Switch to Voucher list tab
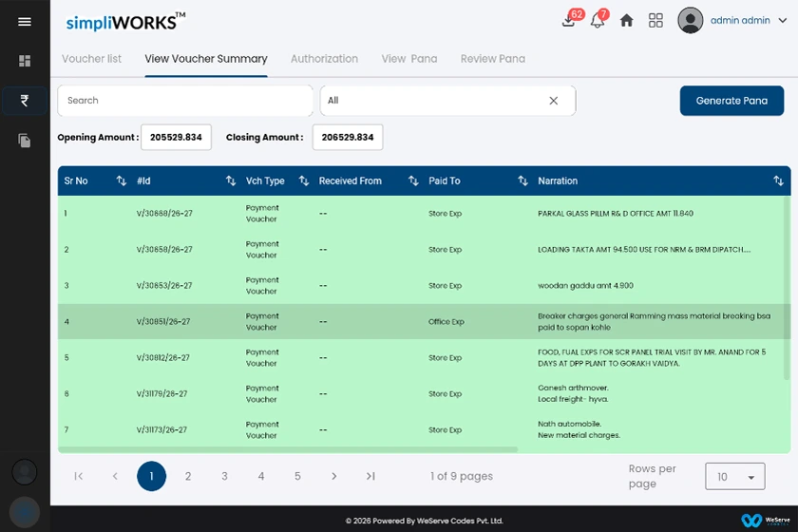The height and width of the screenshot is (532, 798). click(x=91, y=59)
